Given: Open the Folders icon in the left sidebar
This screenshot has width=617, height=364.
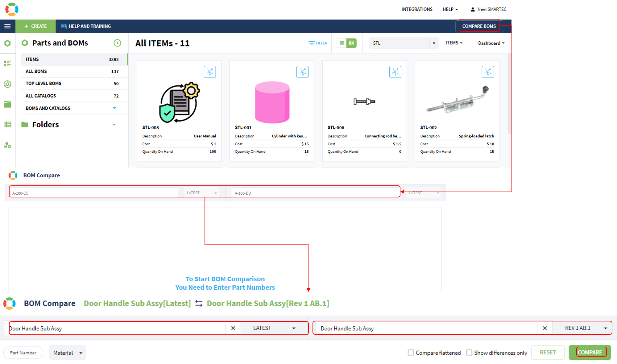Looking at the screenshot, I should pyautogui.click(x=7, y=104).
